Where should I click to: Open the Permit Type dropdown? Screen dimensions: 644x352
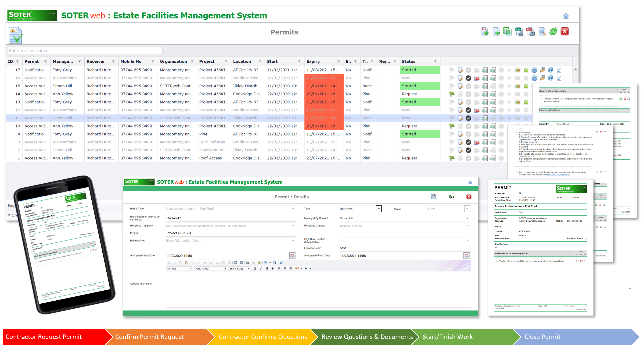293,209
